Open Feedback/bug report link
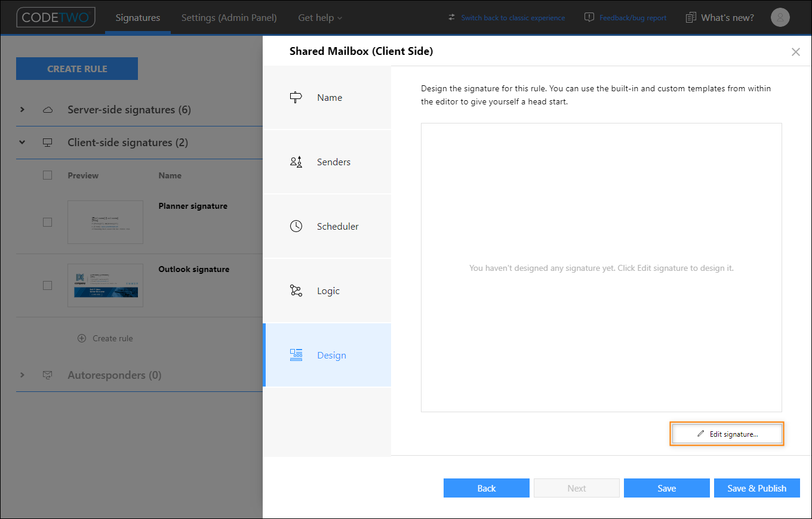Screen dimensions: 812x519 coord(633,18)
